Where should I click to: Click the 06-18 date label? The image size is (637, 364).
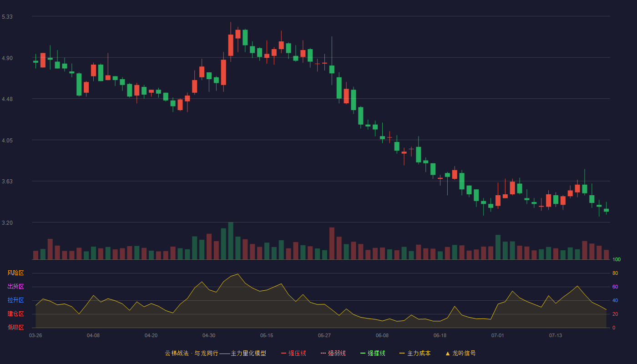click(x=440, y=335)
